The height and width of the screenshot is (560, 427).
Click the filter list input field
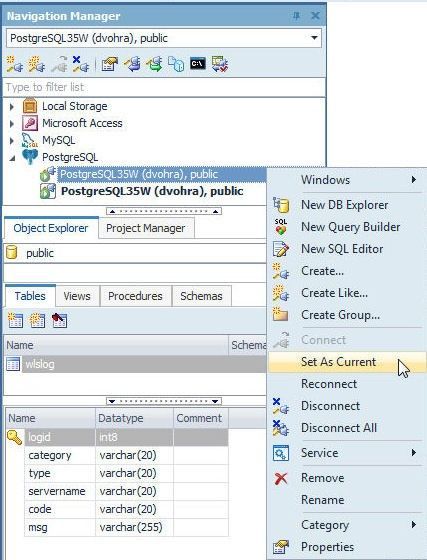point(164,87)
